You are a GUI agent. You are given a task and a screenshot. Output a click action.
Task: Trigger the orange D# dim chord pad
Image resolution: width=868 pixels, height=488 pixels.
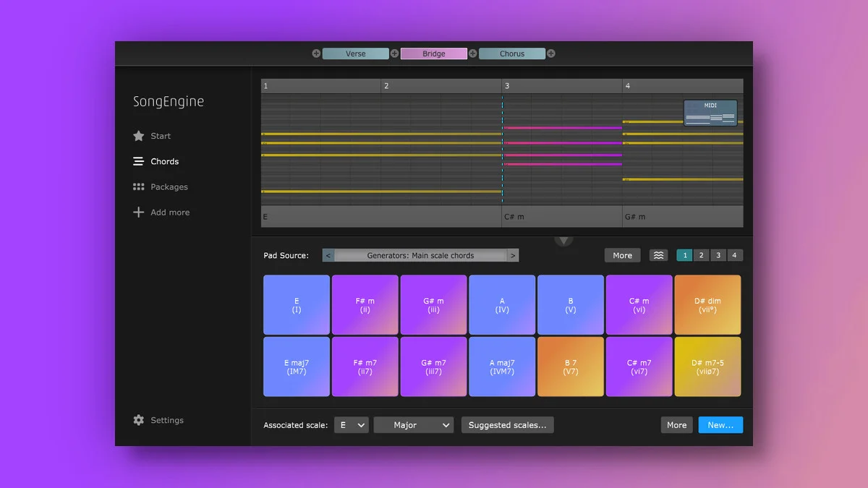[707, 305]
